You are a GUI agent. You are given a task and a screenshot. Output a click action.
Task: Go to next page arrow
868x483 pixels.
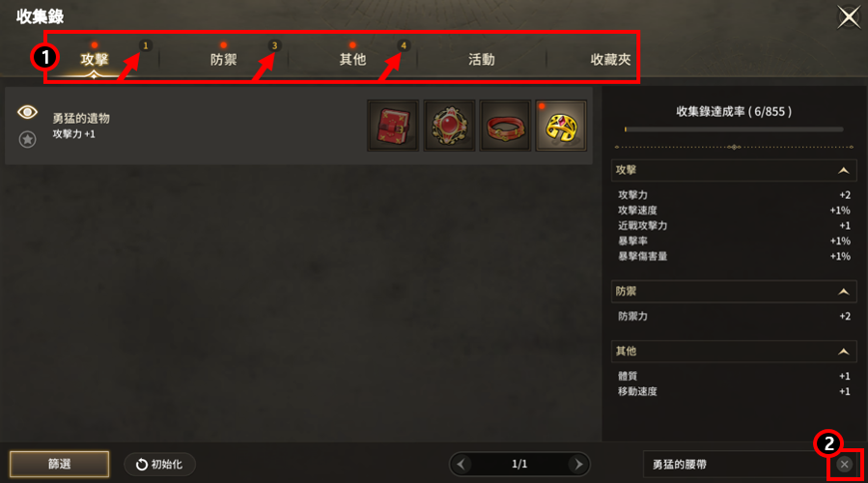[x=578, y=465]
